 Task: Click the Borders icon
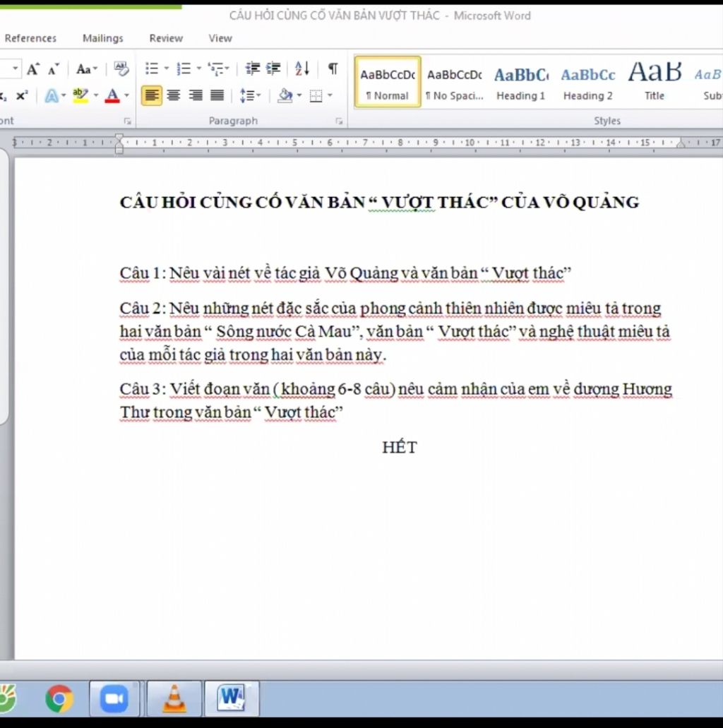tap(316, 95)
